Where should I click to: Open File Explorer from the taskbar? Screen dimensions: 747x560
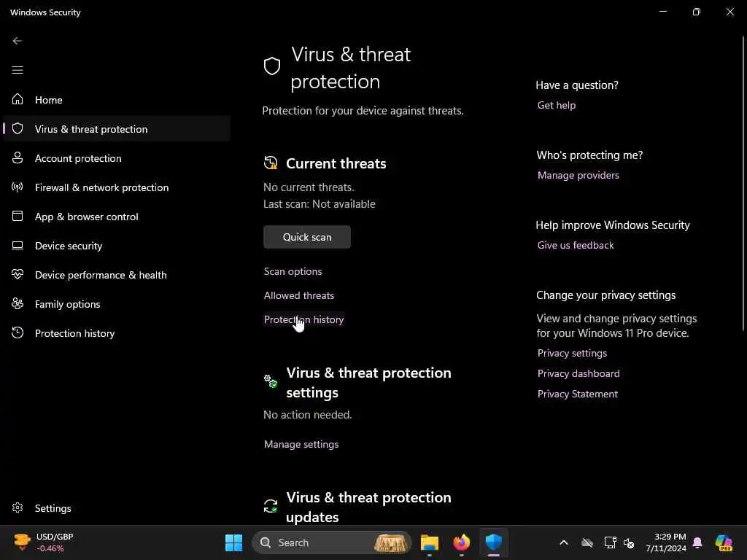pyautogui.click(x=429, y=542)
